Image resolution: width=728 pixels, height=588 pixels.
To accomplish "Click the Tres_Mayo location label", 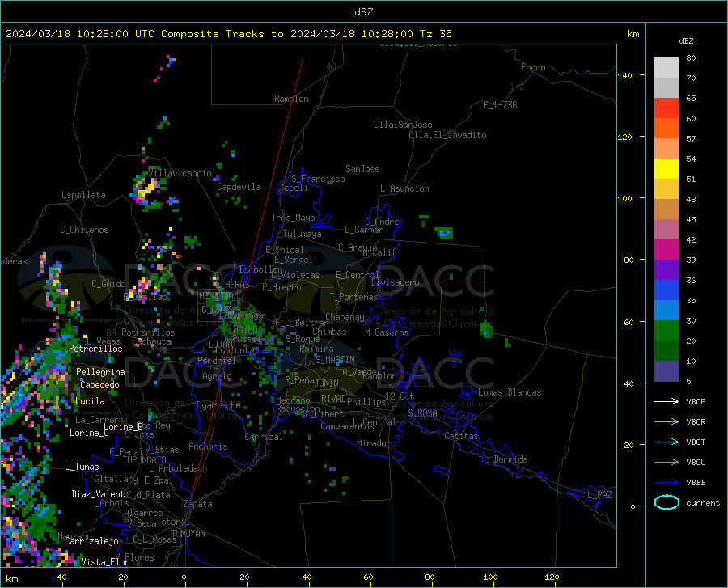I will click(x=293, y=218).
